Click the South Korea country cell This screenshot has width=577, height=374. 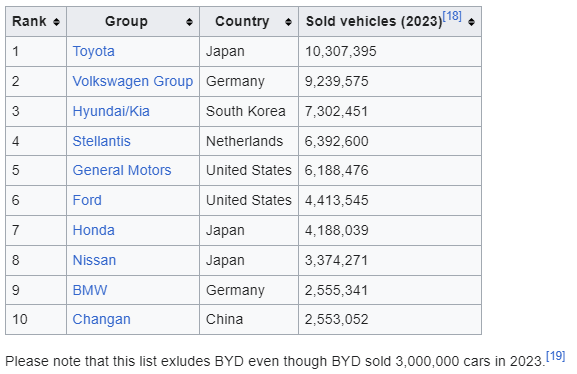[246, 111]
